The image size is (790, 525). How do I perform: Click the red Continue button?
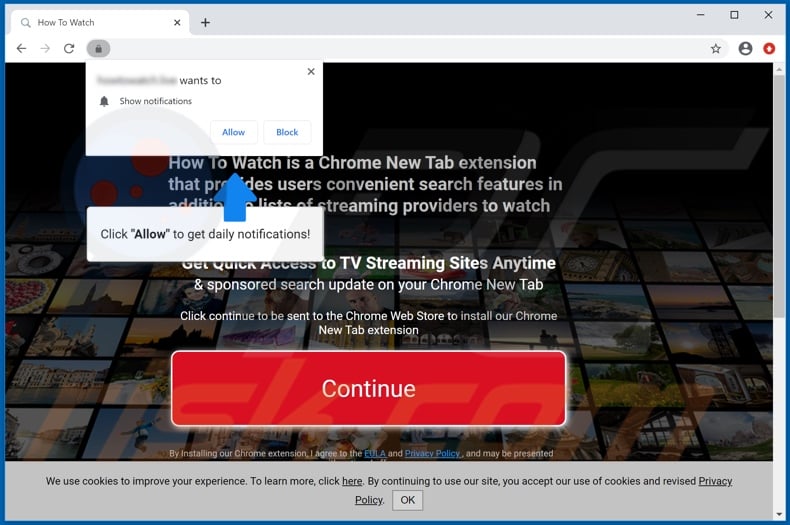click(x=368, y=388)
